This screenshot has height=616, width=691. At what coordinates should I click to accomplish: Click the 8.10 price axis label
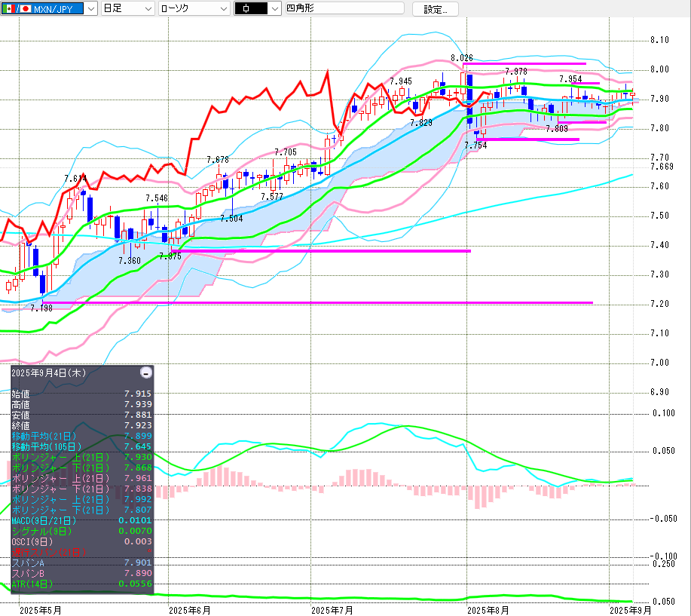(x=659, y=40)
